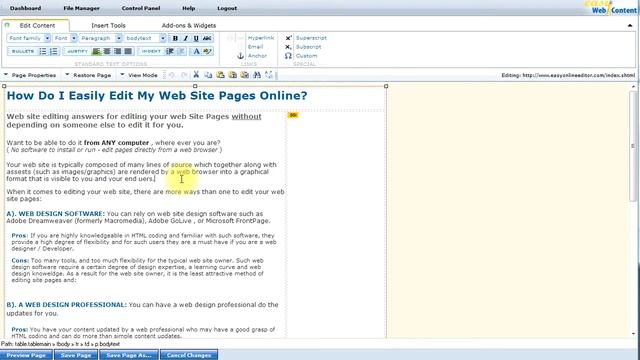
Task: Click the first paste icon
Action: tap(220, 75)
